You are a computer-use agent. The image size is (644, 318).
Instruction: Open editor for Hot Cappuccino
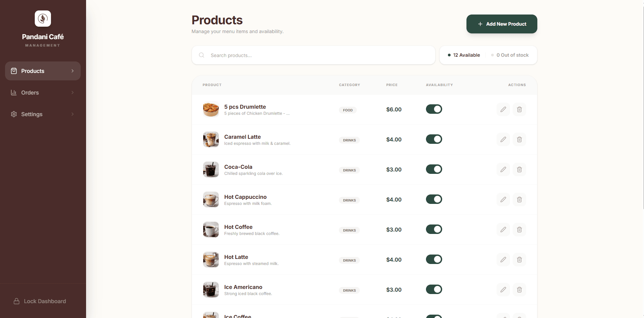point(503,200)
